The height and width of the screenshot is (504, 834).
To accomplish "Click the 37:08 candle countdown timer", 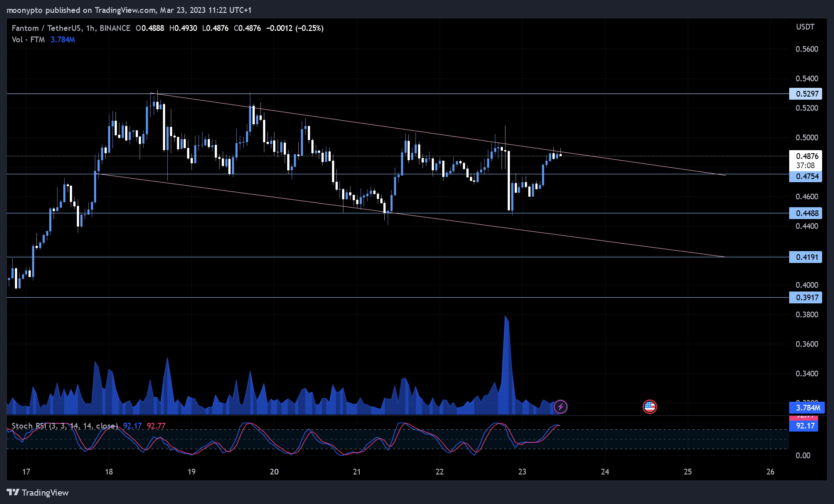I will point(805,166).
